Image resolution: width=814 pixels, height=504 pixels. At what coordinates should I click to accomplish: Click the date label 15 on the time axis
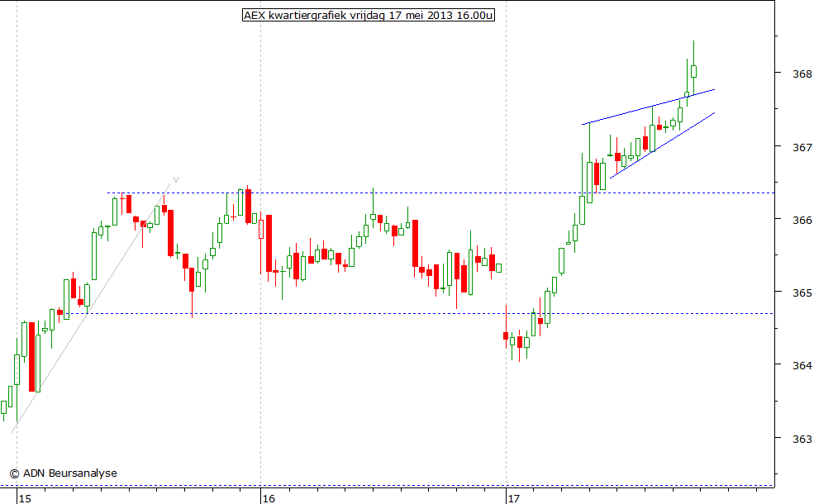point(25,498)
